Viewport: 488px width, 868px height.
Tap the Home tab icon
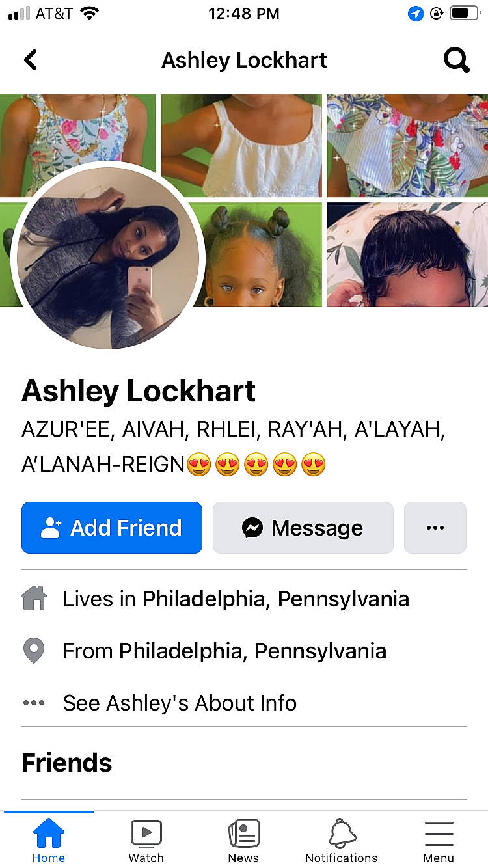(49, 833)
